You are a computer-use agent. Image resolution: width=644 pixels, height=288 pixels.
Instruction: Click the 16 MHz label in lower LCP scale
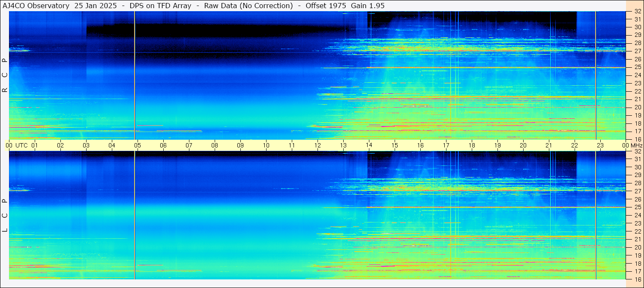pyautogui.click(x=637, y=279)
